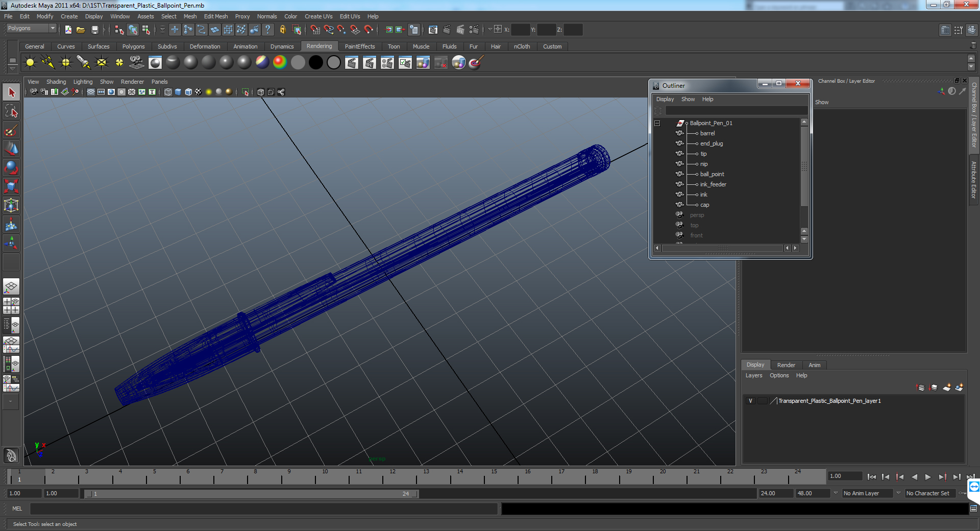Click New Scene icon in status line
980x531 pixels.
point(68,30)
